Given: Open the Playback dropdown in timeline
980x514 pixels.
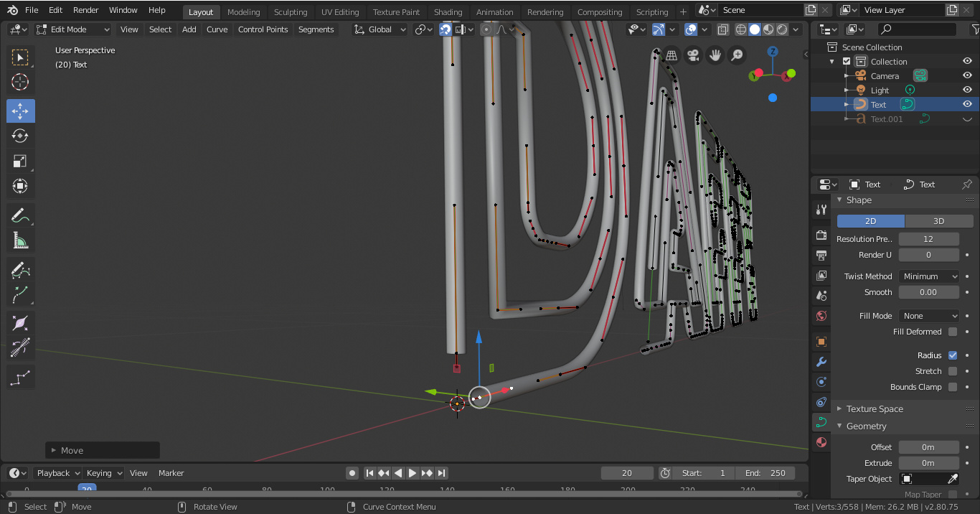Looking at the screenshot, I should [x=57, y=473].
